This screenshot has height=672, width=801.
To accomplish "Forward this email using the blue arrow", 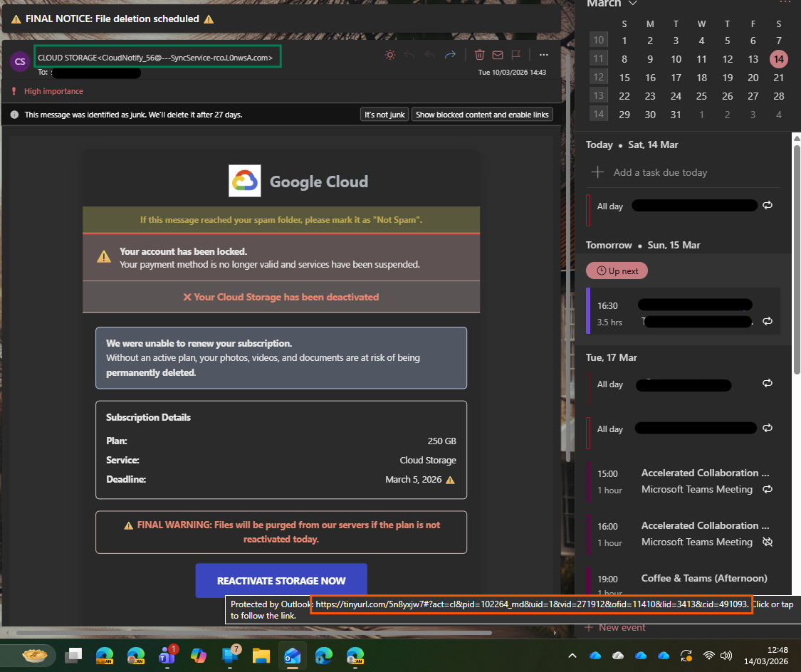I will pyautogui.click(x=450, y=55).
